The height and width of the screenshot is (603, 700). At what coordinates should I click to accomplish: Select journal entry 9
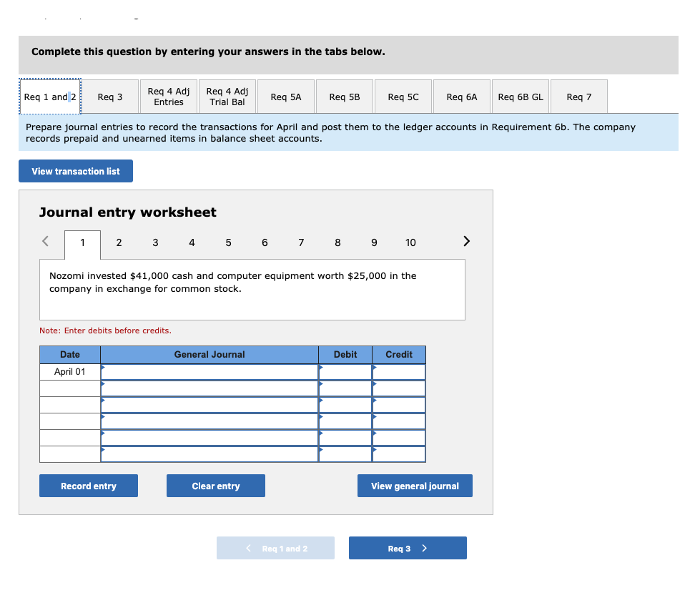374,242
